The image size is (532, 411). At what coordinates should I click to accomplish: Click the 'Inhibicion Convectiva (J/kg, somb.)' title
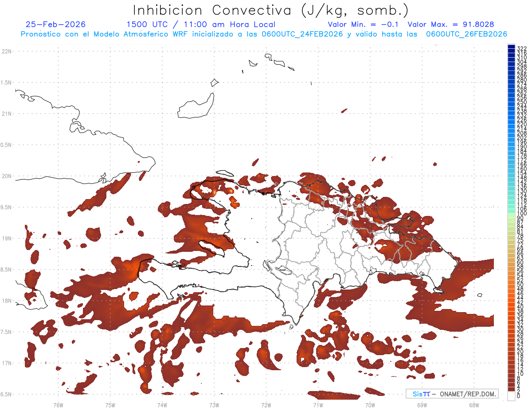click(x=270, y=10)
